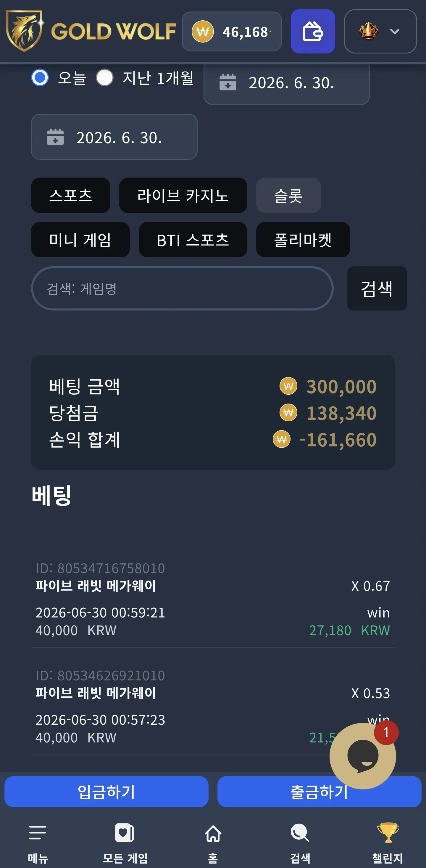
Task: Tap the Gold Wolf logo
Action: (x=91, y=31)
